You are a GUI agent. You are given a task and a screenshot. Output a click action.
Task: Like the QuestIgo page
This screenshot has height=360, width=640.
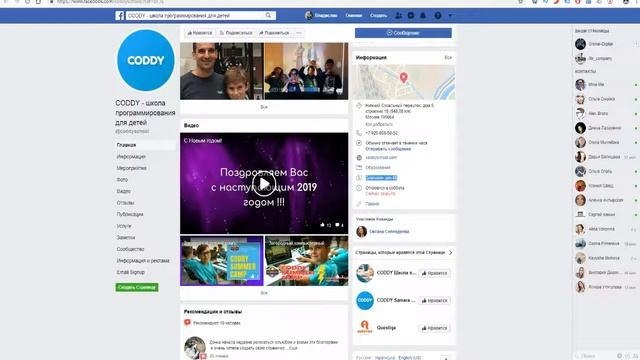tap(434, 328)
